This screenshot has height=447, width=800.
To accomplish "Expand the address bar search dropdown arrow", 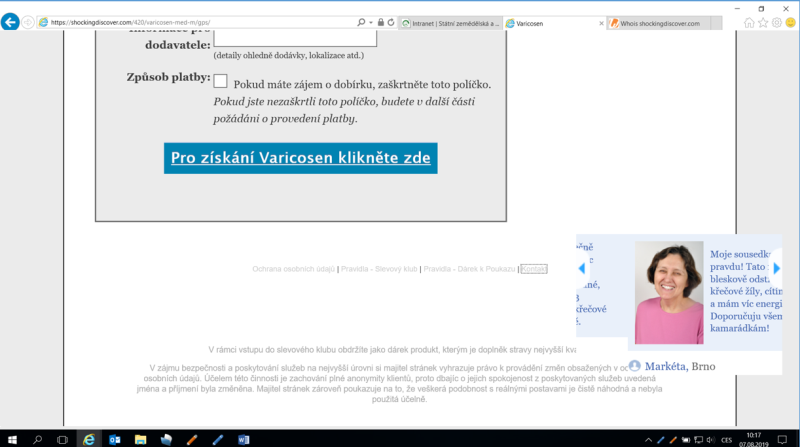I will [x=371, y=22].
